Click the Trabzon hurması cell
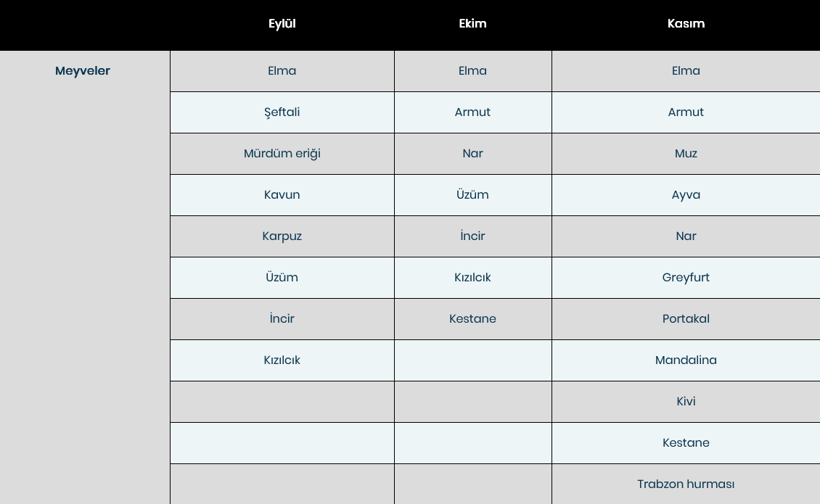 pyautogui.click(x=686, y=484)
